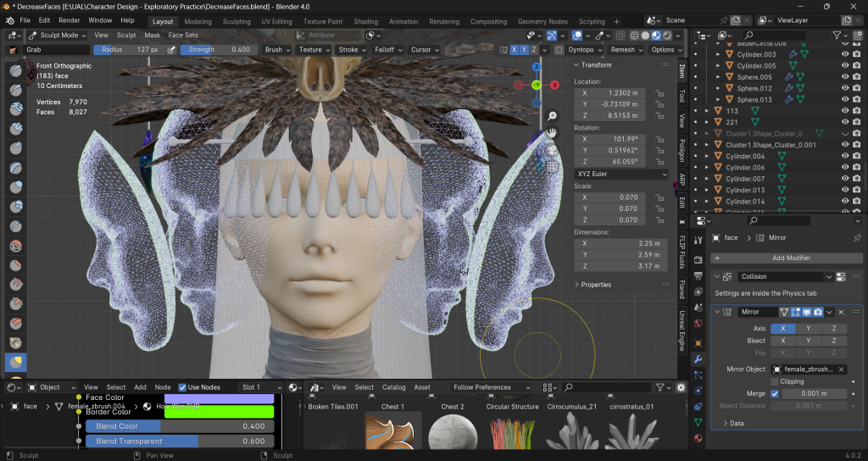This screenshot has width=868, height=461.
Task: Open the Sculpt Mode dropdown
Action: [57, 36]
